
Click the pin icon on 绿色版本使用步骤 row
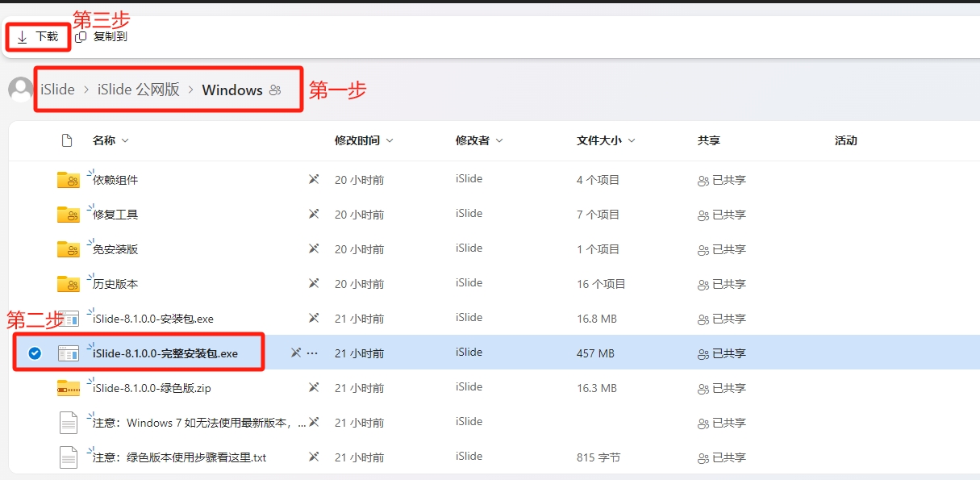pyautogui.click(x=314, y=457)
